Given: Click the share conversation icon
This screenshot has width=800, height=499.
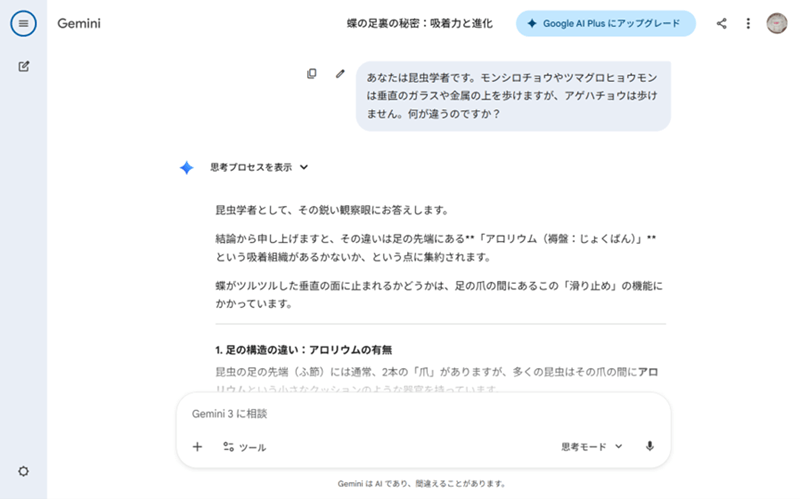Looking at the screenshot, I should click(721, 23).
